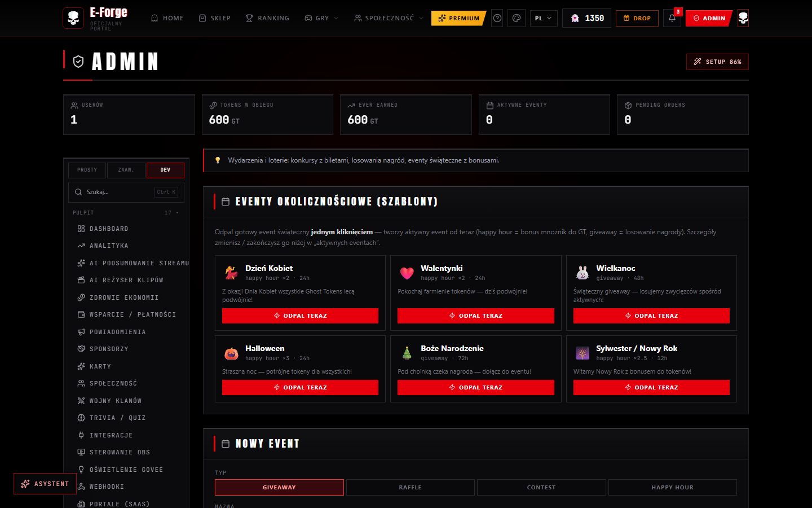812x508 pixels.
Task: Go to the Ranking nav item
Action: [x=267, y=18]
